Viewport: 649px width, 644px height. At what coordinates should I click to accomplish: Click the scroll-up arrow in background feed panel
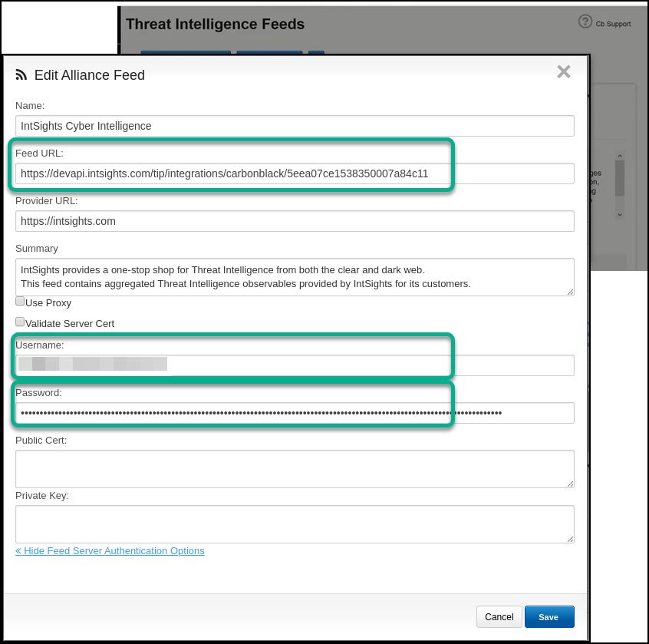coord(620,154)
